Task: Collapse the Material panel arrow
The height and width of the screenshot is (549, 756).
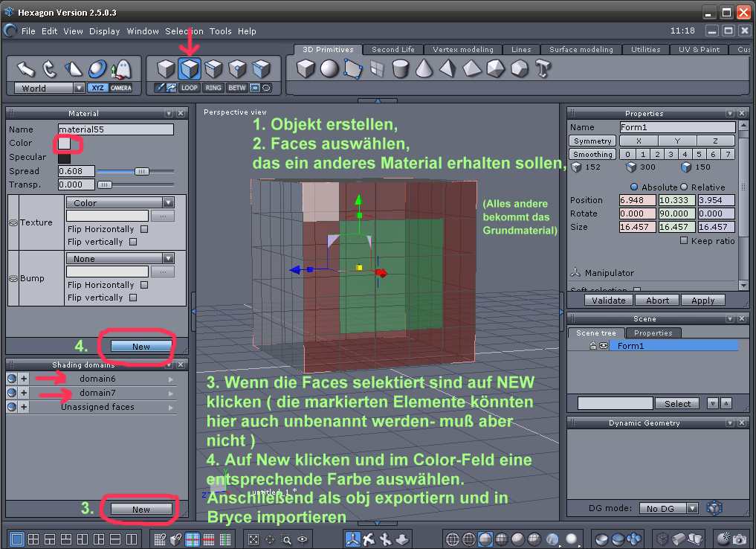Action: point(169,113)
